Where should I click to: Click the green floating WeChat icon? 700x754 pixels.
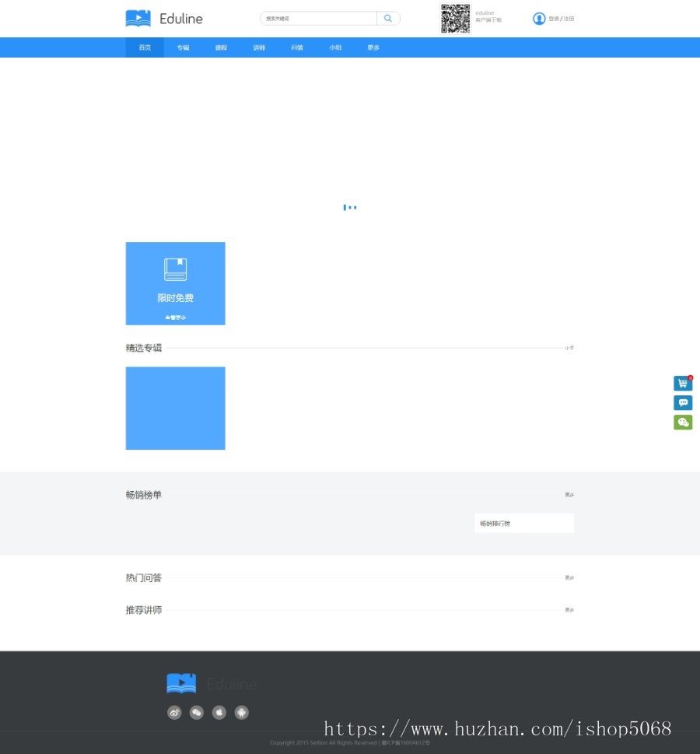coord(683,423)
